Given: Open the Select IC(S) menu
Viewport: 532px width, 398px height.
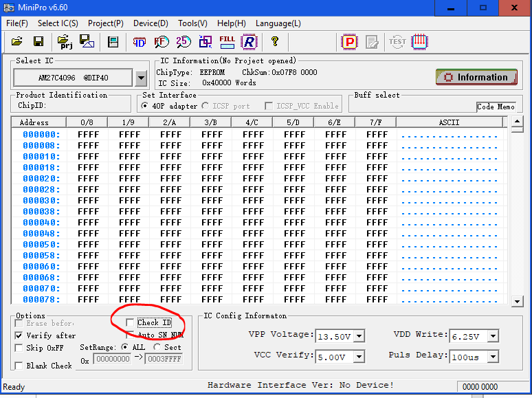Looking at the screenshot, I should click(x=58, y=23).
